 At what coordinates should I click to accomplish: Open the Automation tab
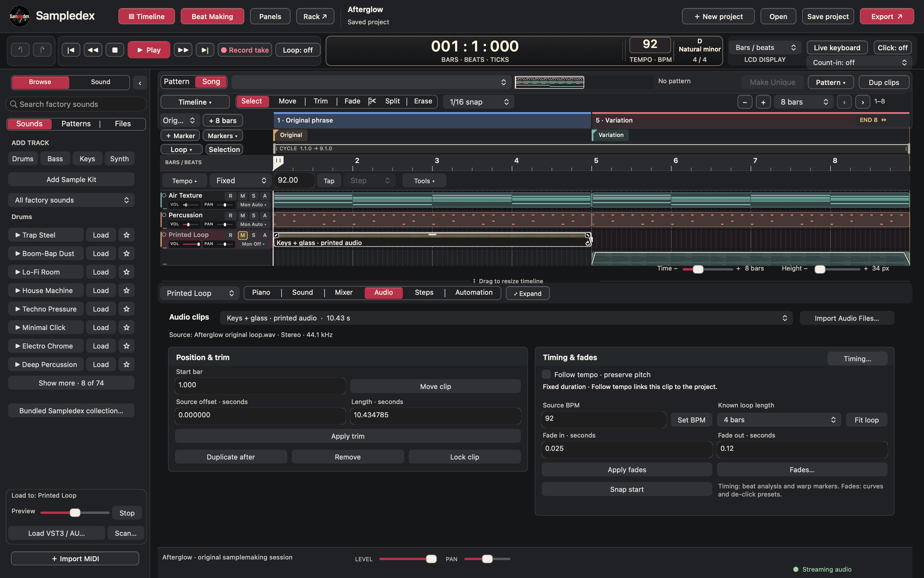(474, 292)
